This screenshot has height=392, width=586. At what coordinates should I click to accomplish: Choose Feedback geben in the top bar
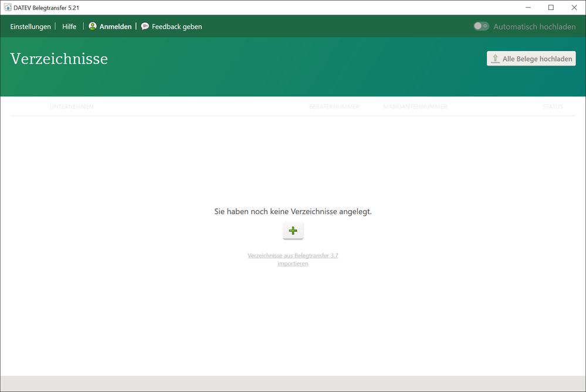pos(177,26)
